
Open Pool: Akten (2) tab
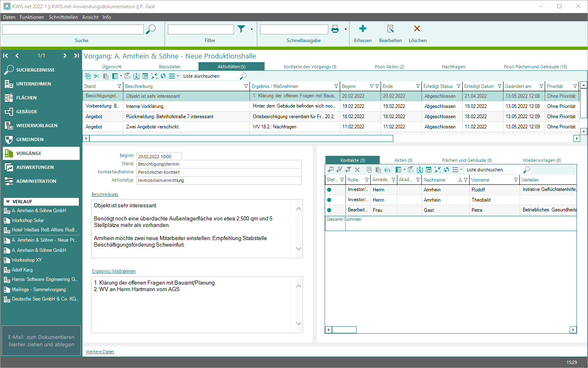(390, 67)
